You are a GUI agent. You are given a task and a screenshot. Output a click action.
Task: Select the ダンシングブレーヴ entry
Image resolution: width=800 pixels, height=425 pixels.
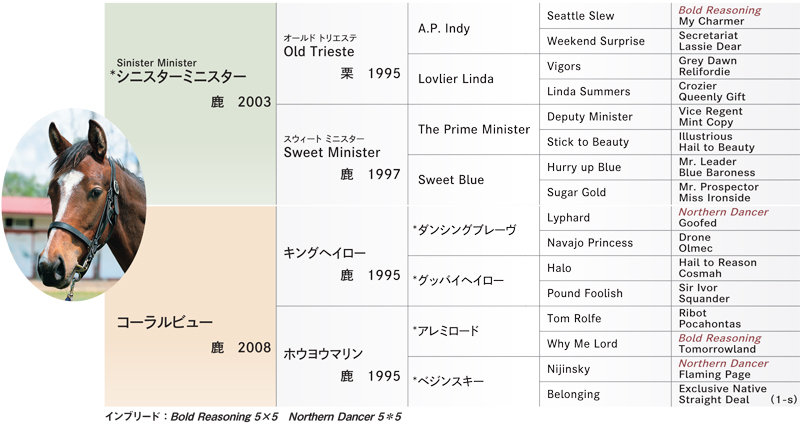tap(473, 231)
